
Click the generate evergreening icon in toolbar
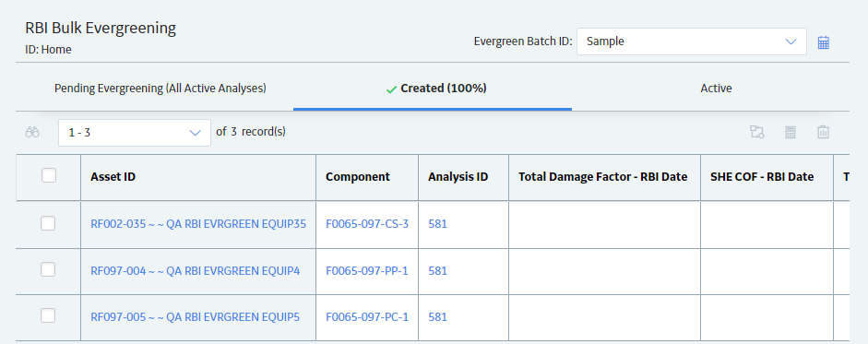pyautogui.click(x=756, y=132)
